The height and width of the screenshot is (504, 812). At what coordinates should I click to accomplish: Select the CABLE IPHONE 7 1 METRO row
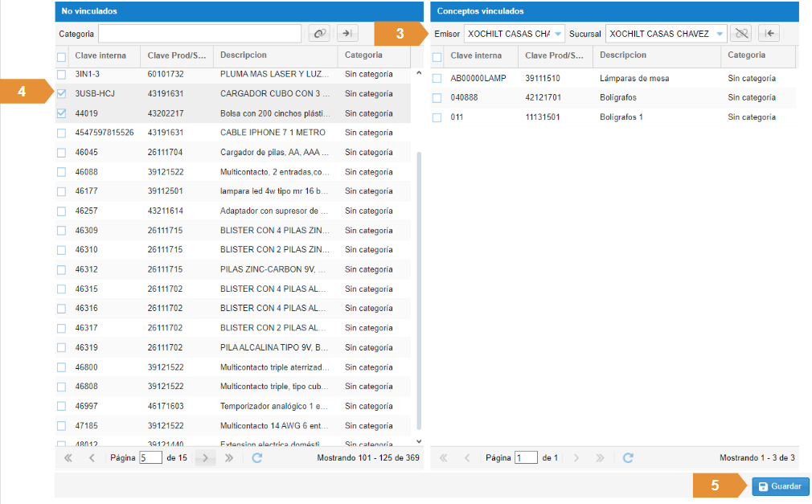273,133
